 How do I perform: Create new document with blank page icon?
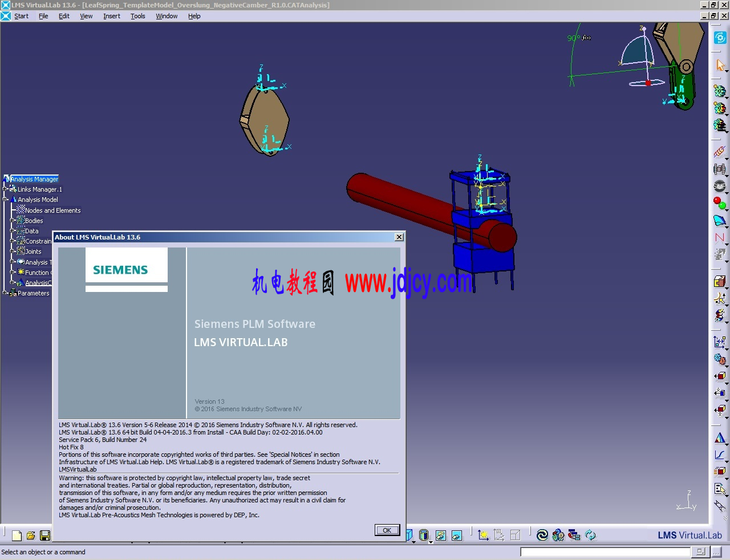[x=17, y=535]
